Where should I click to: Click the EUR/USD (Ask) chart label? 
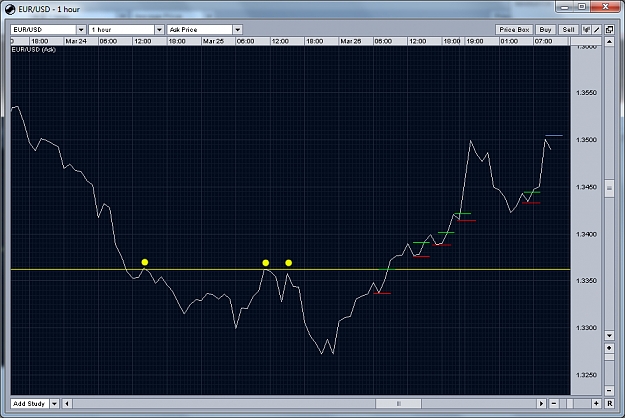33,50
